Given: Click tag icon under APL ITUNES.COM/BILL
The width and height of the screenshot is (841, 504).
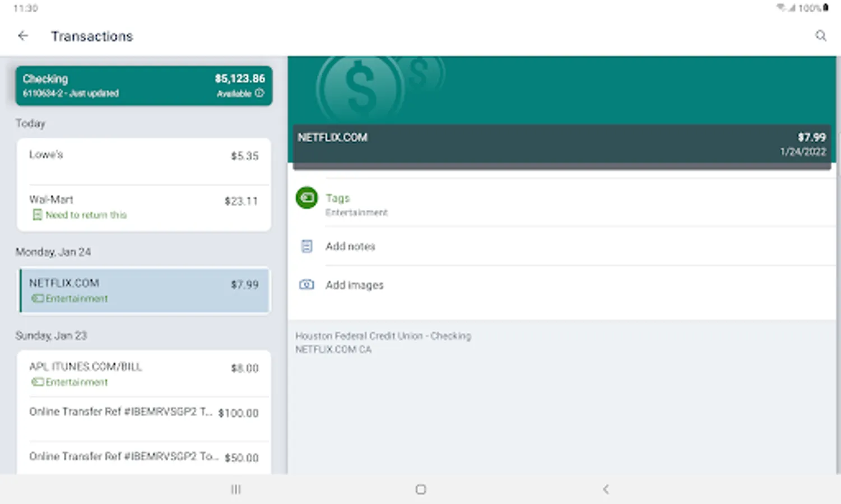Looking at the screenshot, I should (x=37, y=382).
